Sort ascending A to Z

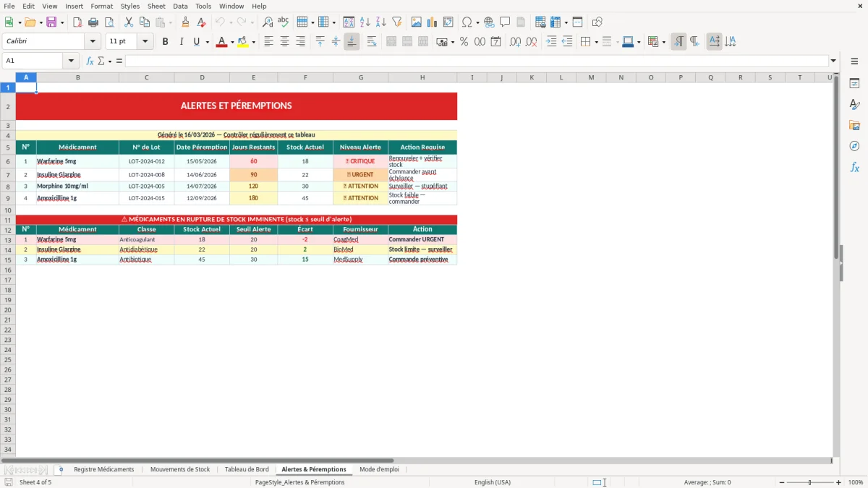pyautogui.click(x=365, y=22)
